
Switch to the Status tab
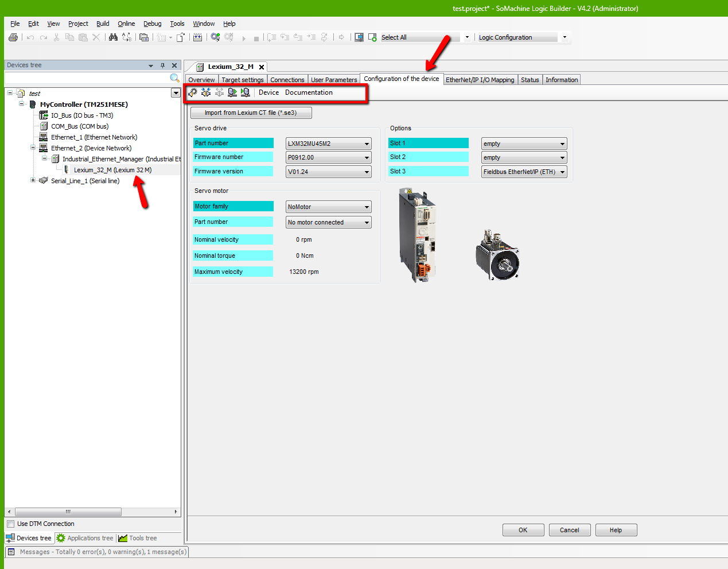530,80
